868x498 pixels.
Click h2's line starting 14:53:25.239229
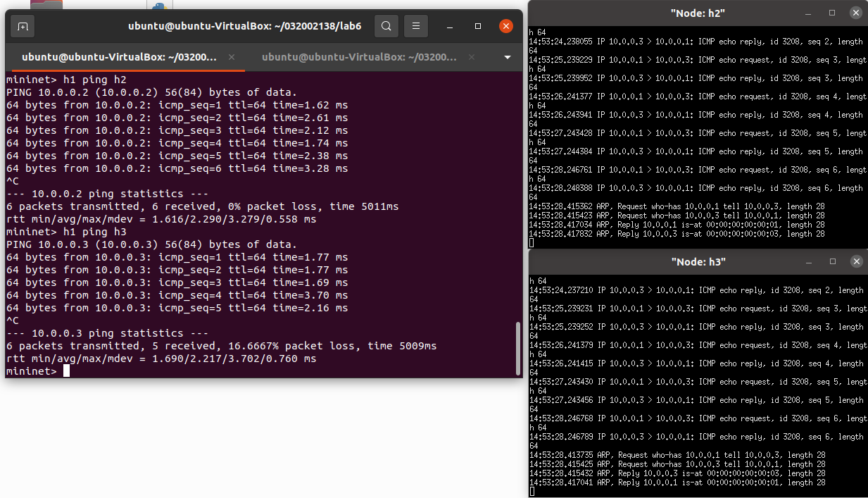pos(698,60)
